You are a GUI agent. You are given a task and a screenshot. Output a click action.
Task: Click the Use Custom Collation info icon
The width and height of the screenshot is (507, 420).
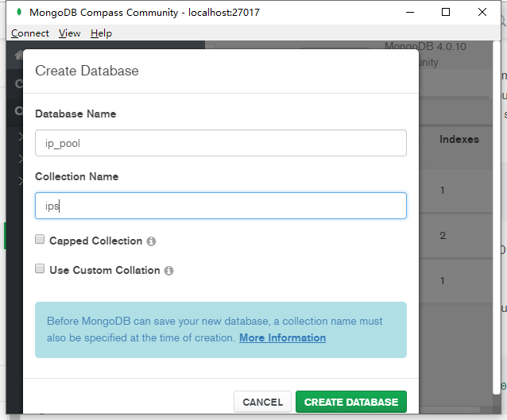pos(168,271)
